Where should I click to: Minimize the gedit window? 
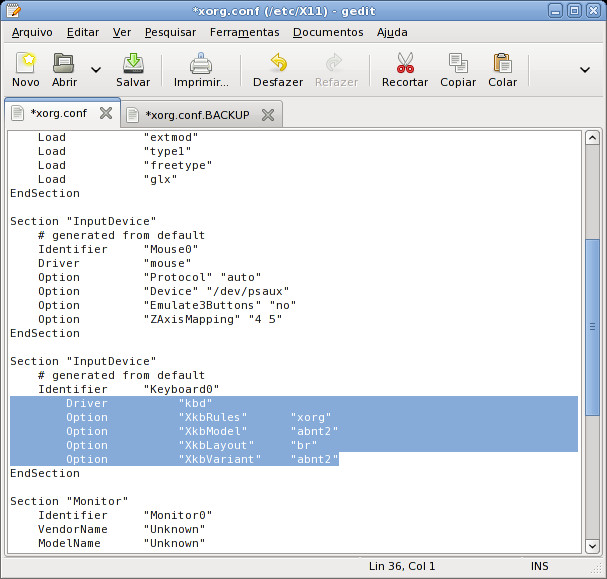(x=555, y=11)
